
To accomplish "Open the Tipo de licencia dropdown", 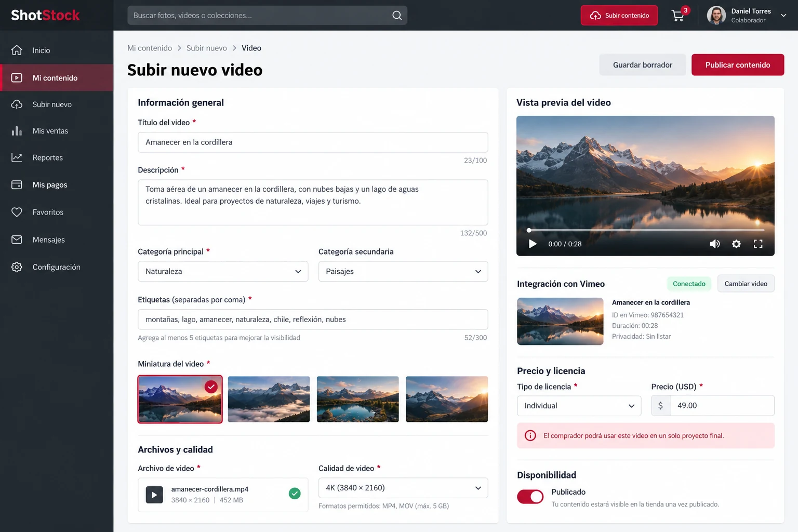I will tap(579, 406).
